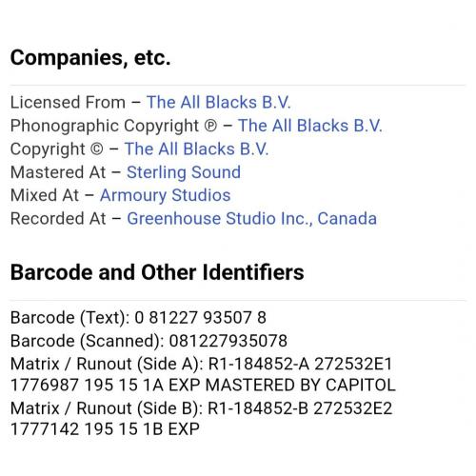The height and width of the screenshot is (476, 476).
Task: Click the Licensed From label
Action: click(68, 103)
